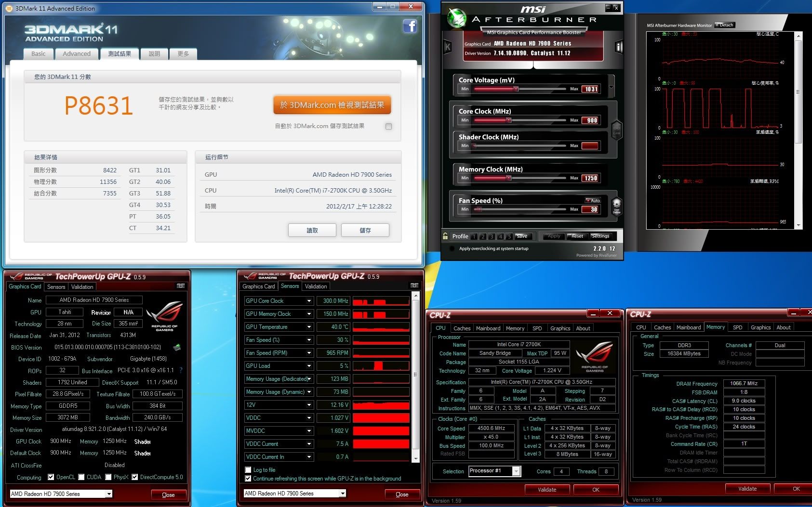This screenshot has width=812, height=507.
Task: Click the orange 3DMark.com view results button
Action: 332,105
